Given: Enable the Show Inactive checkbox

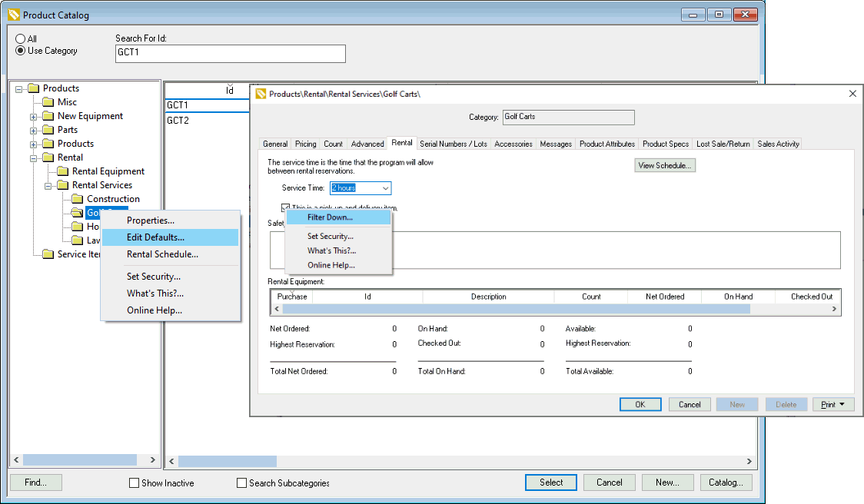Looking at the screenshot, I should [135, 483].
